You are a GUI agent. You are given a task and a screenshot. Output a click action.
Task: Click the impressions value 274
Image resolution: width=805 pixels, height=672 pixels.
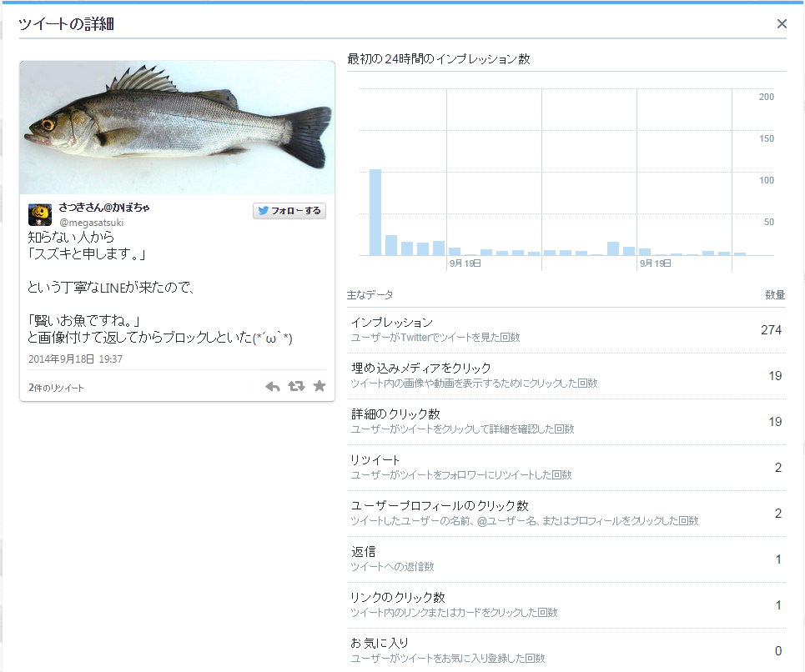(x=771, y=330)
